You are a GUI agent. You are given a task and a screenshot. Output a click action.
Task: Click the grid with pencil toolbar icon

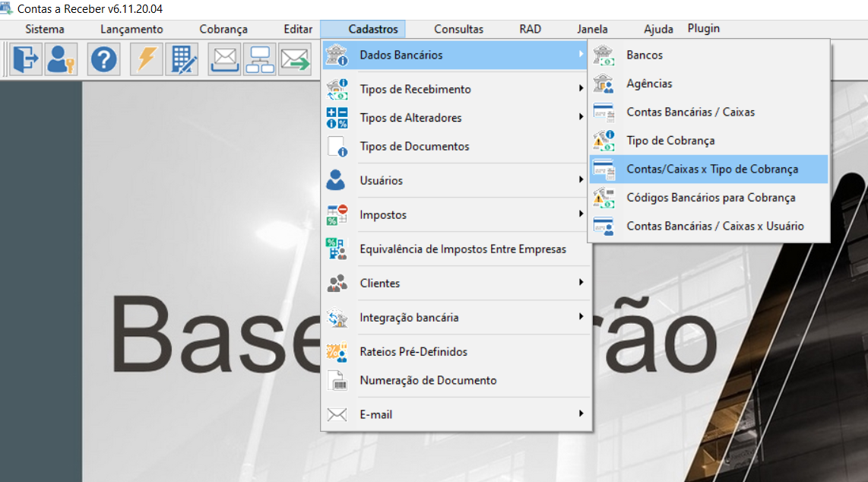pyautogui.click(x=182, y=59)
